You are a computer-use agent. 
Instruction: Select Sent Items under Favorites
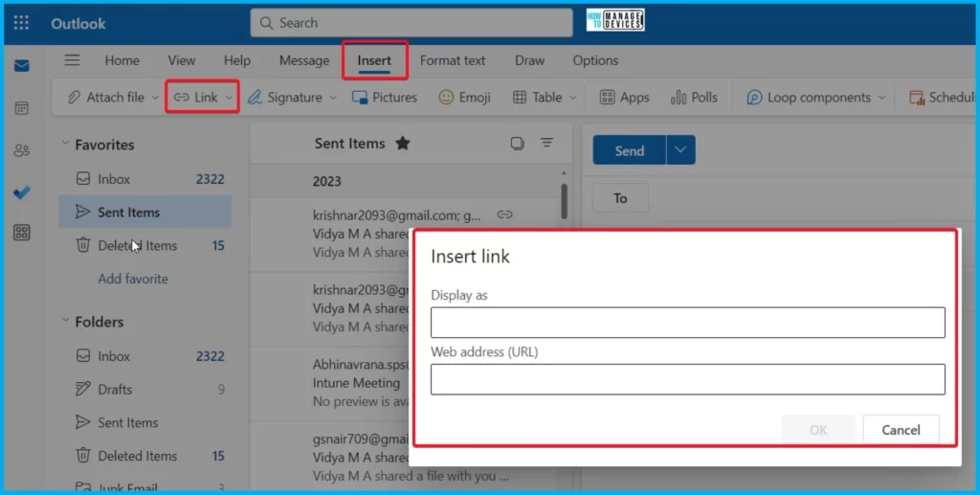(145, 212)
